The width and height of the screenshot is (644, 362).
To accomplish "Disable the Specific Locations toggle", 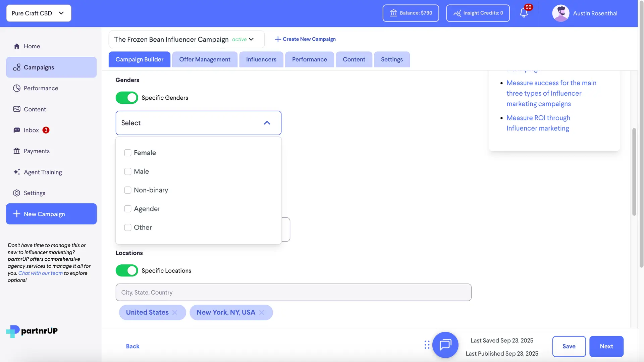I will (126, 270).
